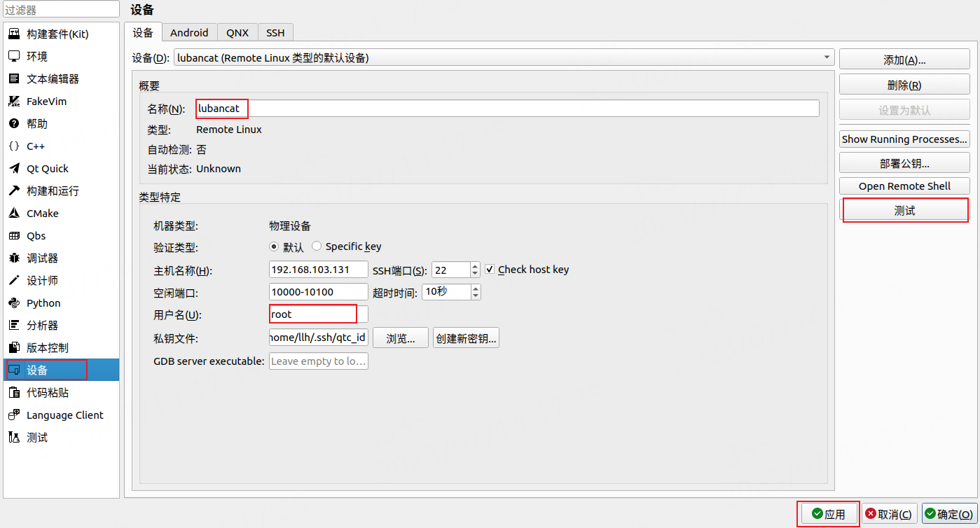Select the Language Client icon
The height and width of the screenshot is (528, 980).
(13, 415)
